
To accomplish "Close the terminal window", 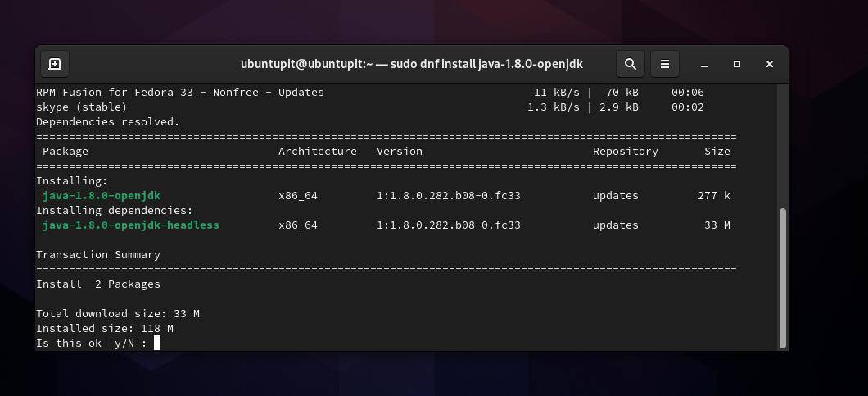I will coord(770,64).
